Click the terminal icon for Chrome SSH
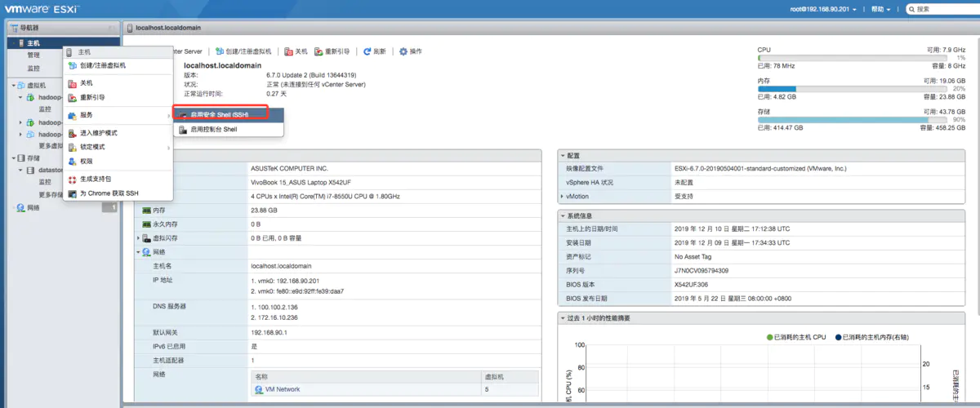Image resolution: width=980 pixels, height=408 pixels. coord(72,193)
